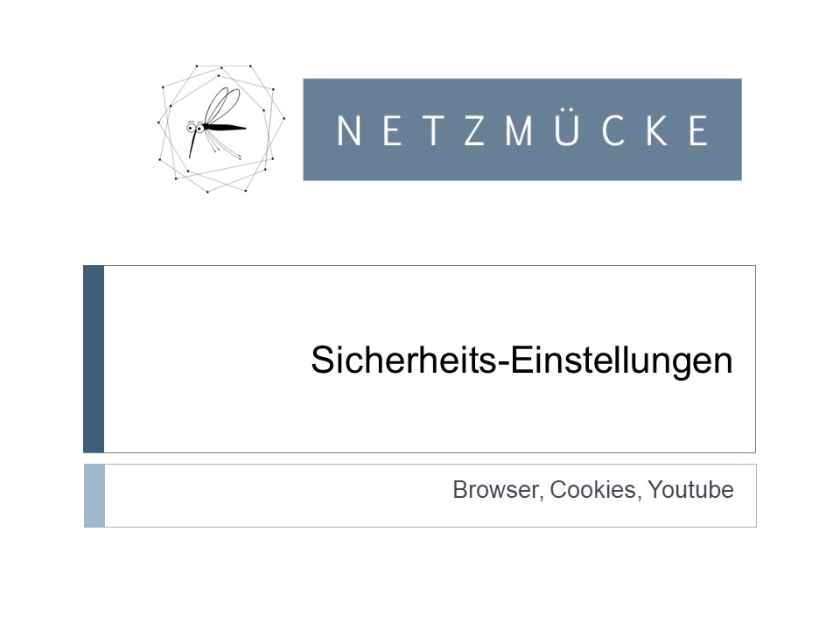Click the NETZMÜCKE banner

point(522,129)
